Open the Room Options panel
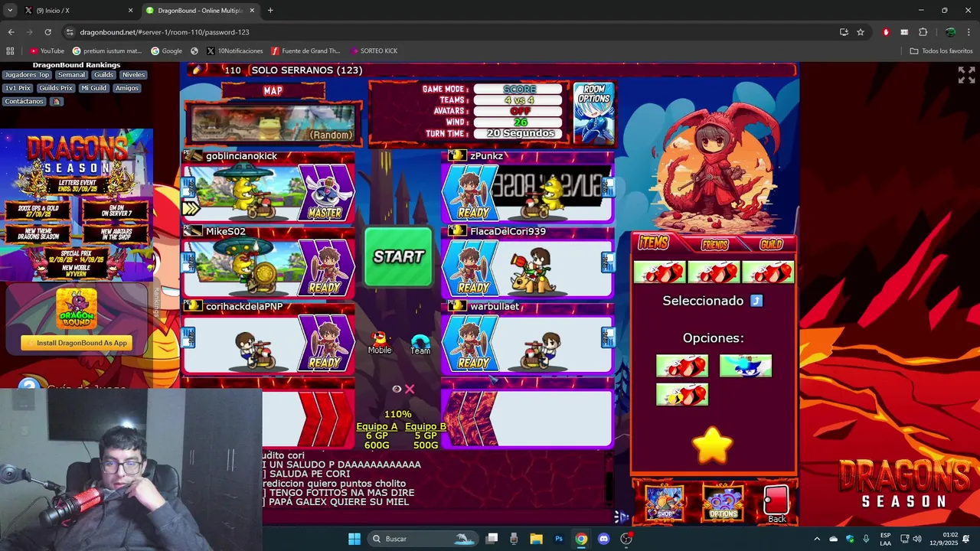 click(593, 113)
